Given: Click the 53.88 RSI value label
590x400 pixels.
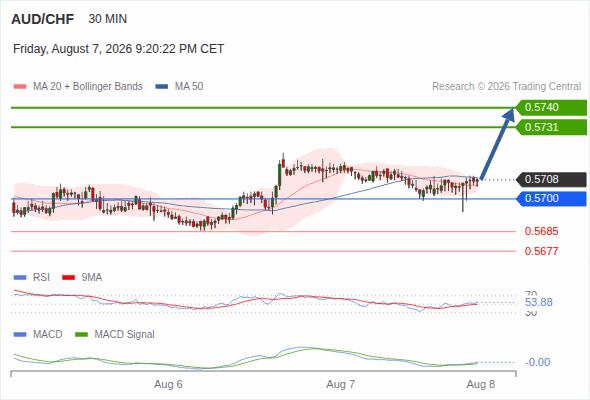Looking at the screenshot, I should point(539,302).
